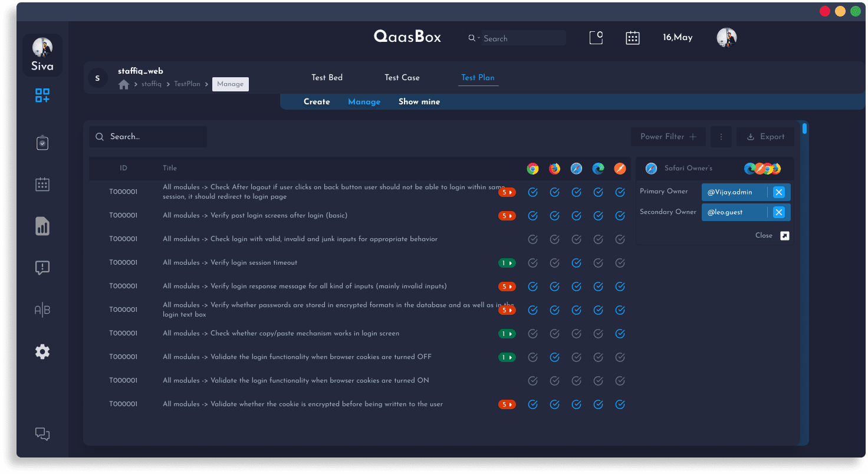The height and width of the screenshot is (474, 868).
Task: Focus the table Search... input field
Action: (148, 137)
